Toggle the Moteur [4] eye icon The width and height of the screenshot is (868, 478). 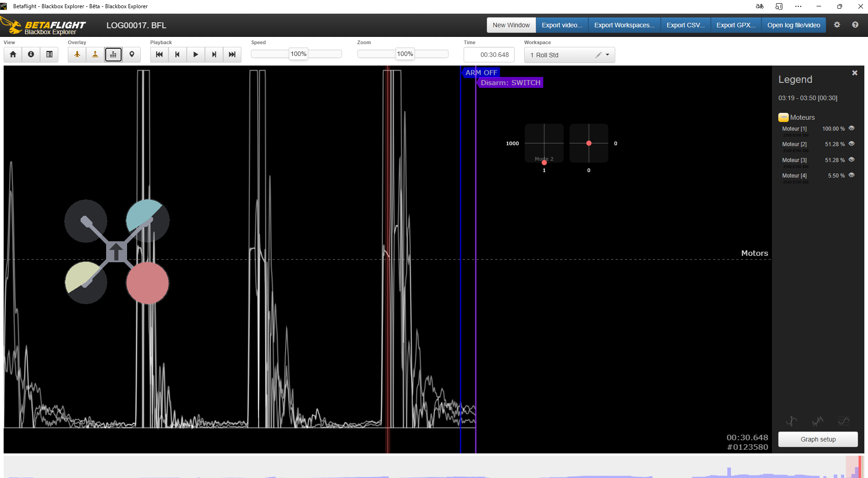tap(851, 175)
